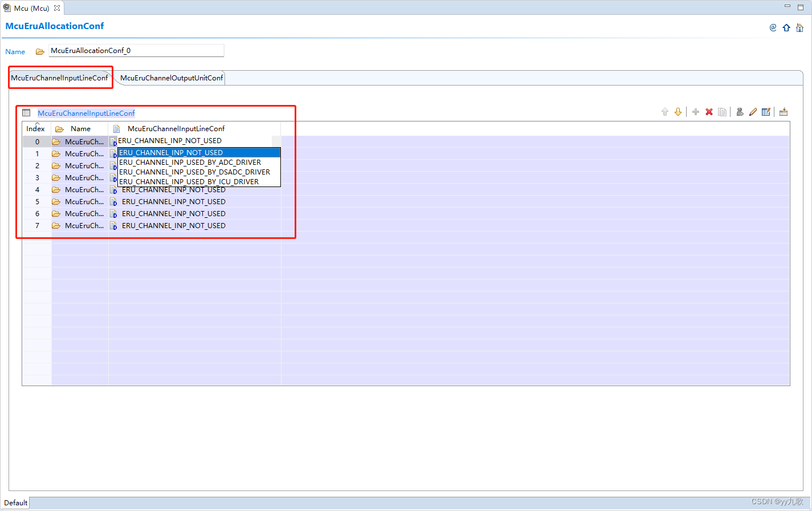Minimize the editor view
The height and width of the screenshot is (511, 812).
pyautogui.click(x=787, y=6)
